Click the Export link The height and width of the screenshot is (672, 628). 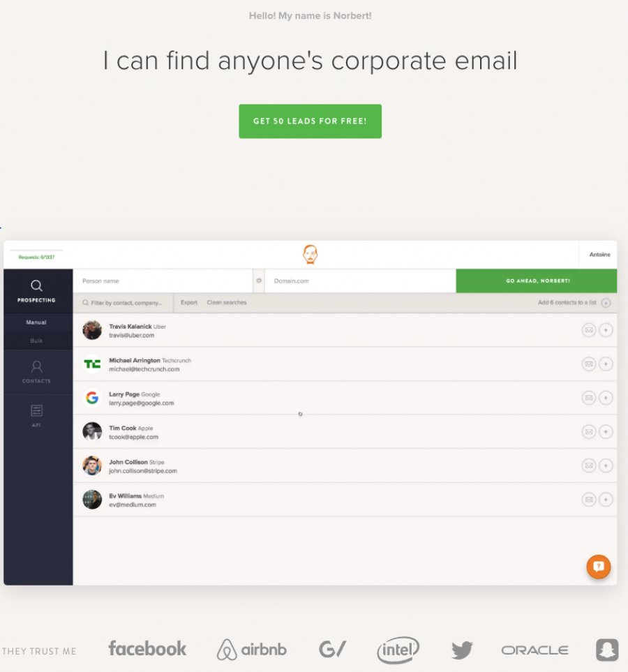(x=189, y=303)
